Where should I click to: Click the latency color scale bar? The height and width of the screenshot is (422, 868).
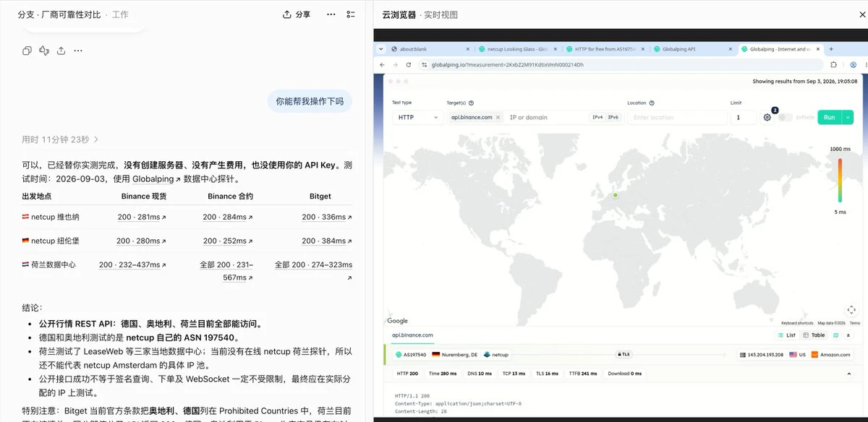click(840, 180)
